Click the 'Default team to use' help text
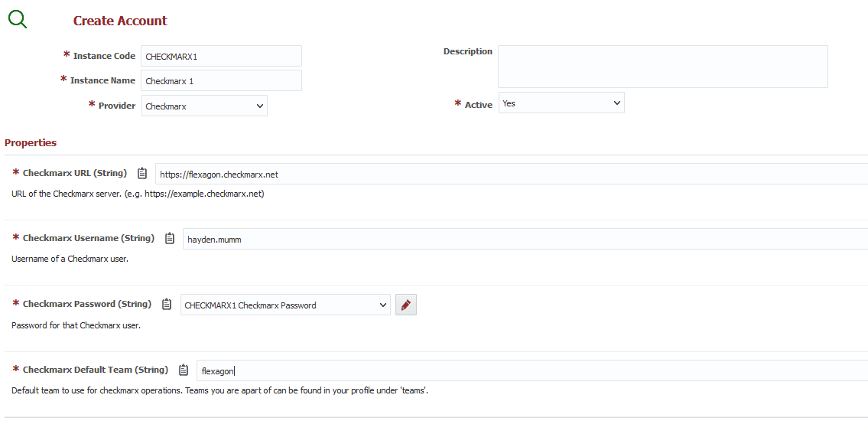Image resolution: width=868 pixels, height=434 pixels. click(219, 390)
